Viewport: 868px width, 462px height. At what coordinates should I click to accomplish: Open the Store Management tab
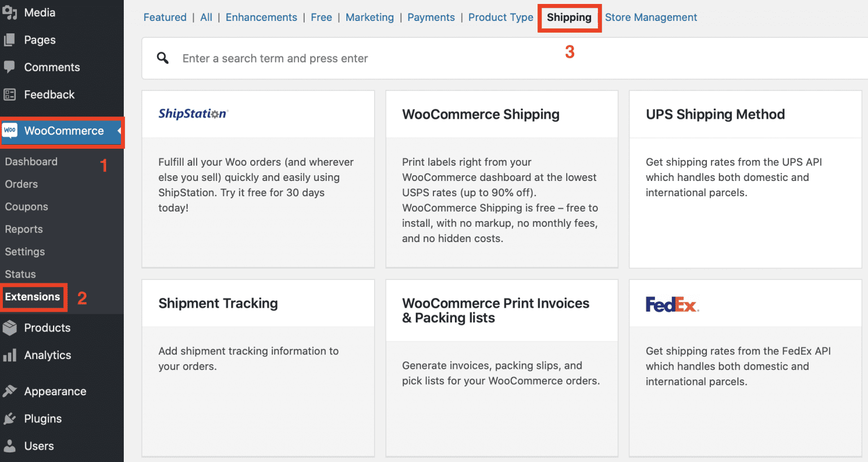(x=650, y=17)
